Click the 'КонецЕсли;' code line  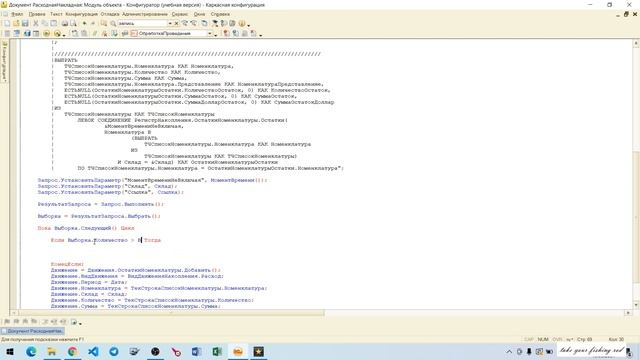click(67, 264)
